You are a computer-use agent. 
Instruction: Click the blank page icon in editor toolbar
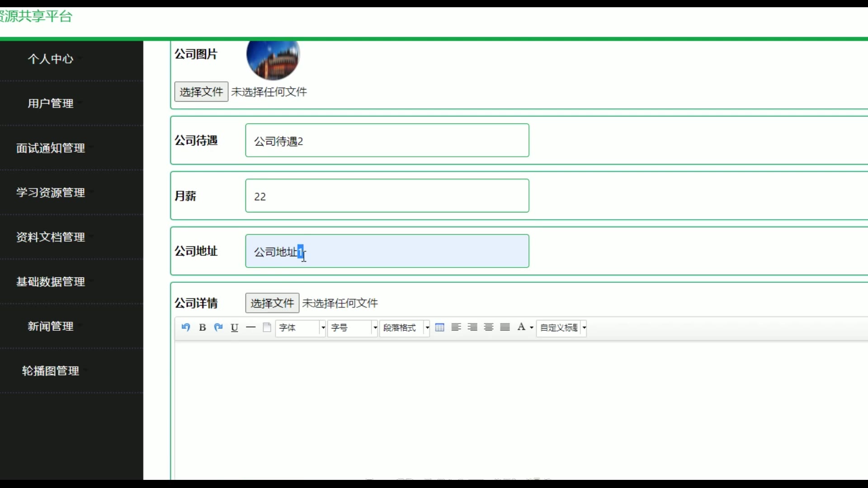point(267,327)
